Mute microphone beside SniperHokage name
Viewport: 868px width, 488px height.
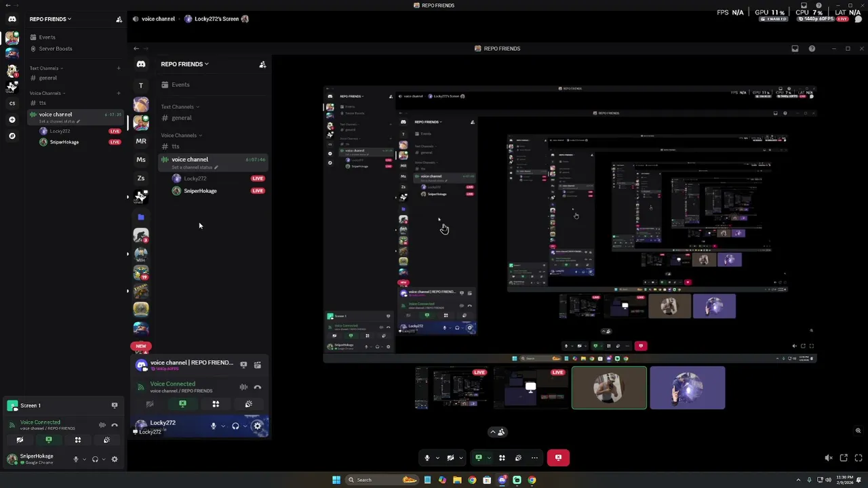(x=76, y=459)
